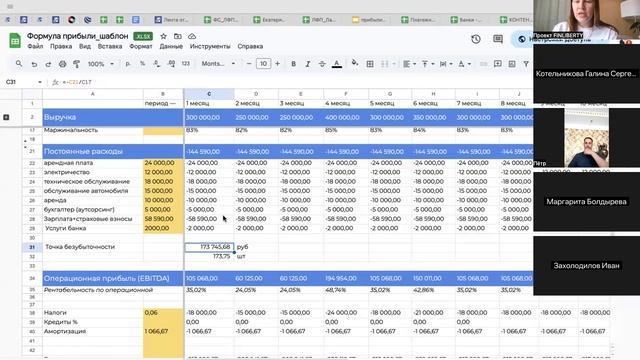
Task: Format selection as currency (р.)
Action: coord(128,64)
